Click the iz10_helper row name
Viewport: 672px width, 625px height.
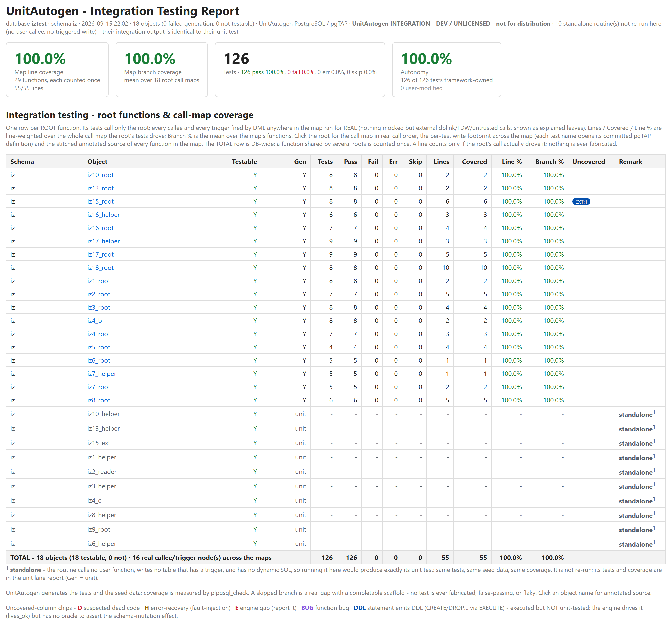(103, 414)
